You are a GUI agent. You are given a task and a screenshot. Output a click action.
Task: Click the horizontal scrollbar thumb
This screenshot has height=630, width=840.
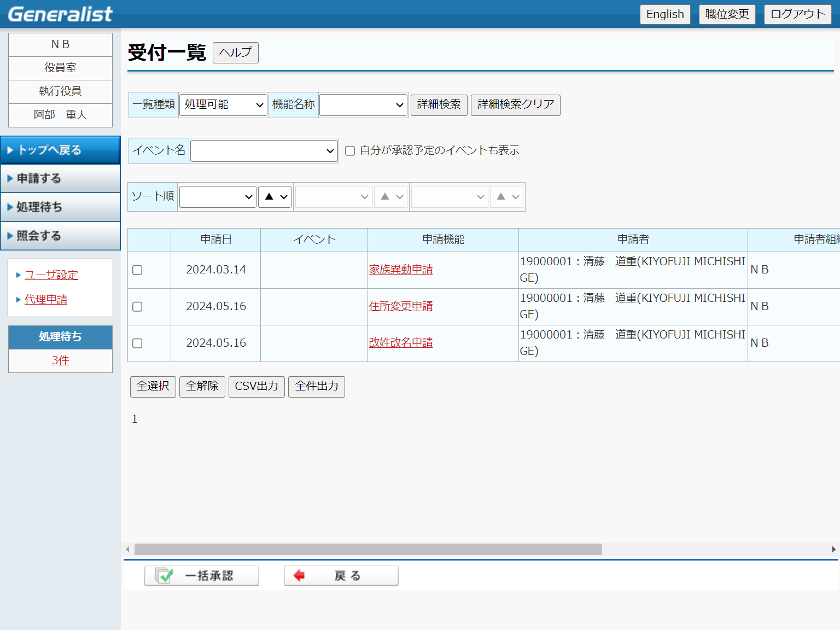point(367,549)
